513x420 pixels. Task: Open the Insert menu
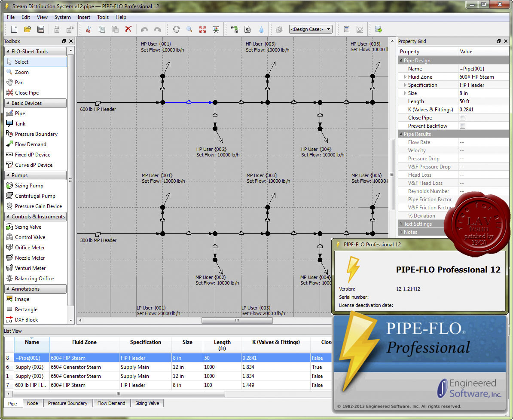(x=84, y=17)
